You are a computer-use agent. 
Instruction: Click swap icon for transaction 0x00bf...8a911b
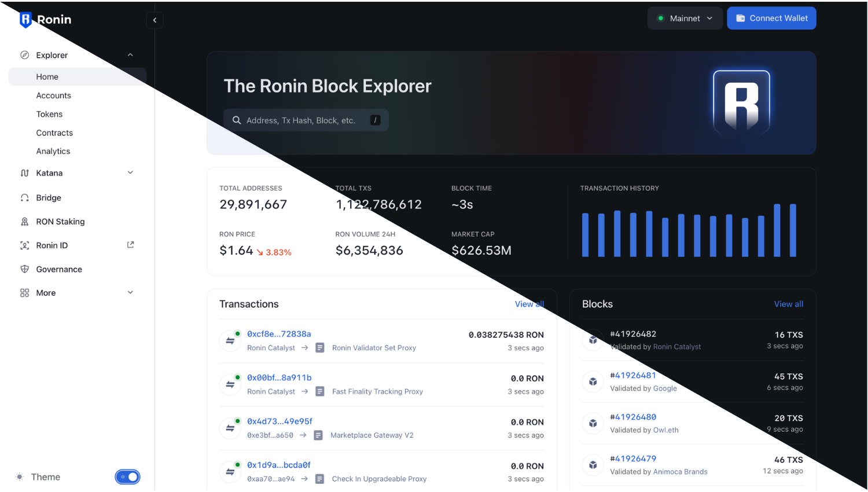(x=230, y=384)
